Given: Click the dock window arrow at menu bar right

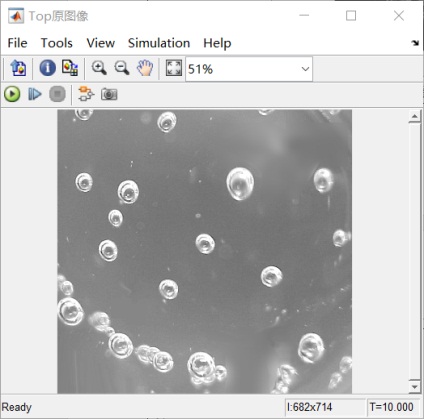Looking at the screenshot, I should 415,43.
